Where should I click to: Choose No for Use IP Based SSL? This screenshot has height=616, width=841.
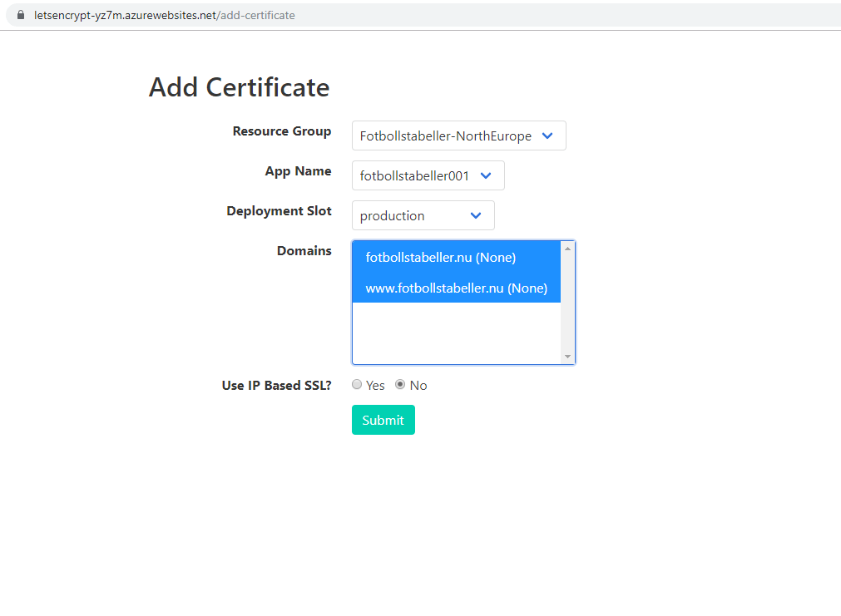(400, 384)
